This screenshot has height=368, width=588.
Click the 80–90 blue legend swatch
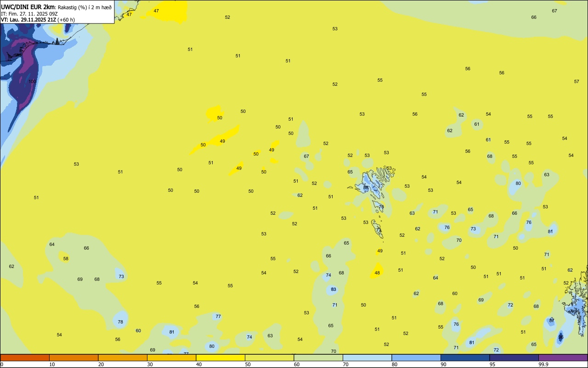click(x=416, y=357)
